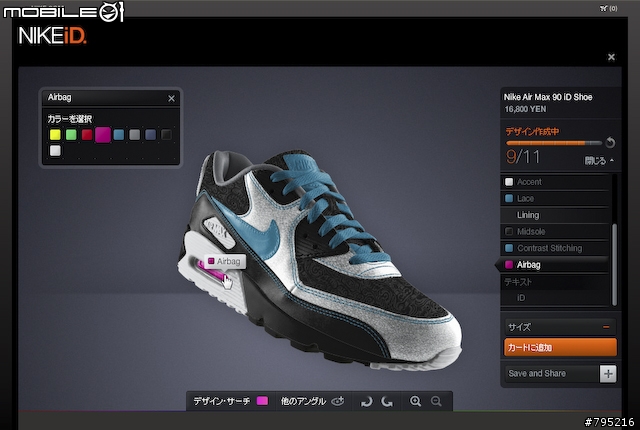Zoom out of the shoe

pos(436,401)
